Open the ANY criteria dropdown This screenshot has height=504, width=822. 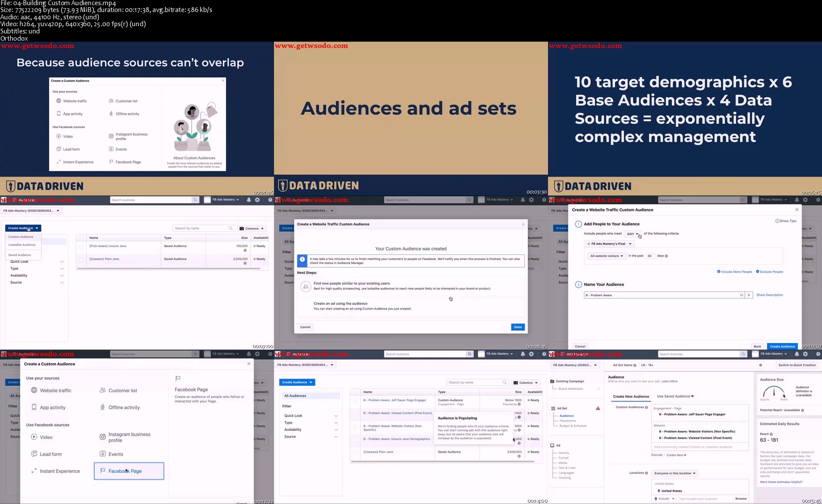632,234
